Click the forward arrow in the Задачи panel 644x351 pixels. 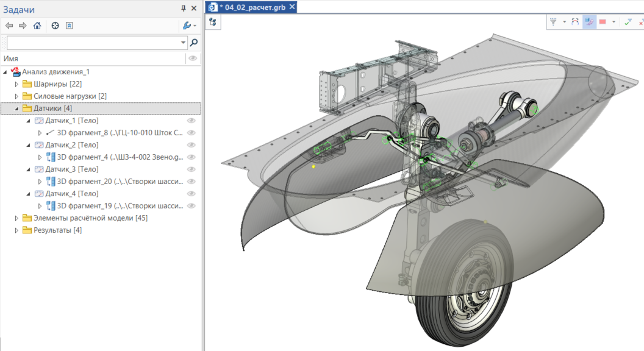(x=23, y=26)
